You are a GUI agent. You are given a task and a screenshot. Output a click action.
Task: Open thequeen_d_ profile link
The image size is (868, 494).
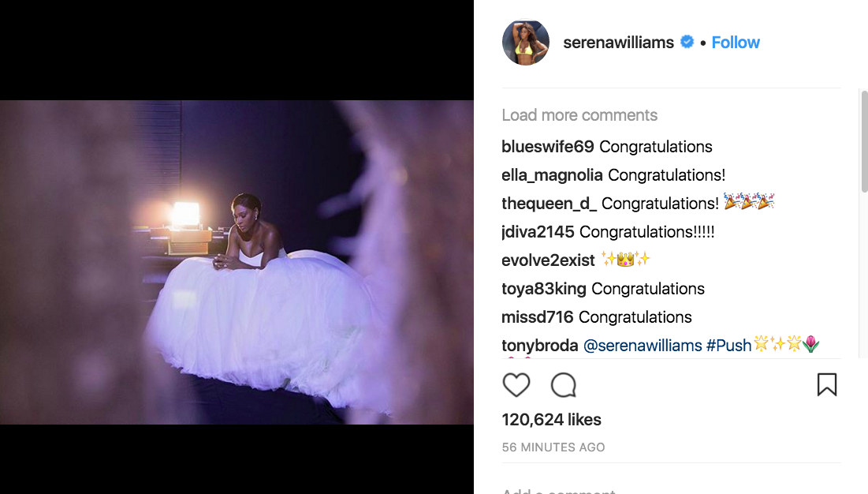[x=549, y=204]
